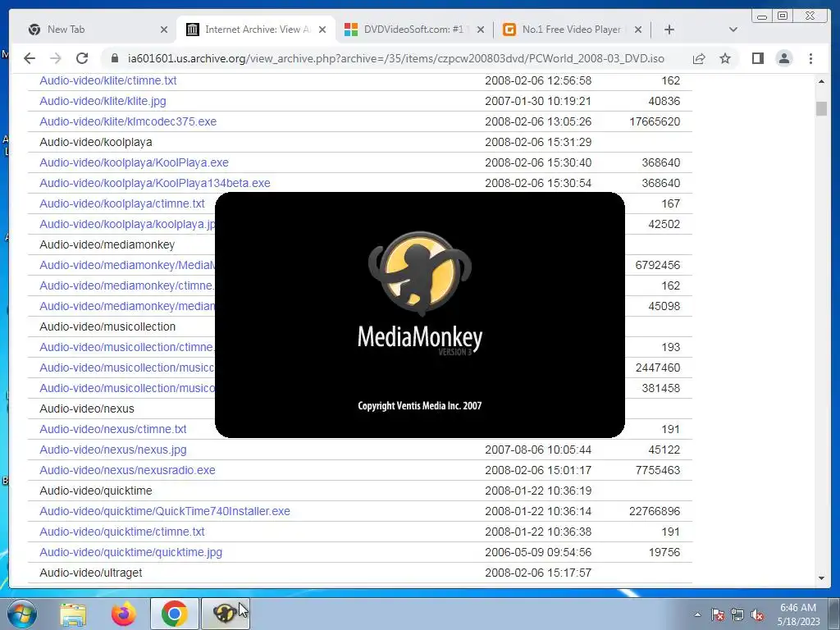Click the MediaMonkey taskbar button
Image resolution: width=840 pixels, height=630 pixels.
225,614
